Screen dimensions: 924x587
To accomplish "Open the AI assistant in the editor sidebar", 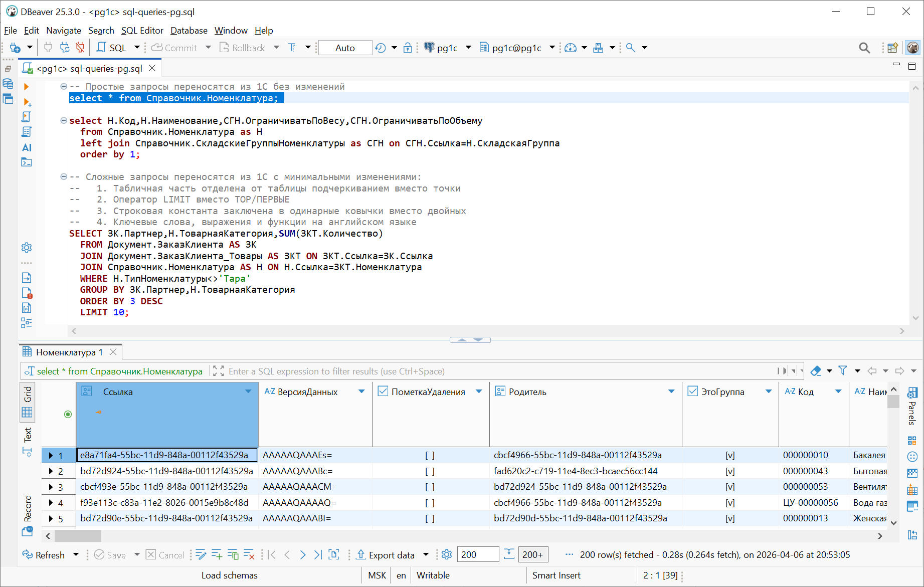I will (26, 147).
